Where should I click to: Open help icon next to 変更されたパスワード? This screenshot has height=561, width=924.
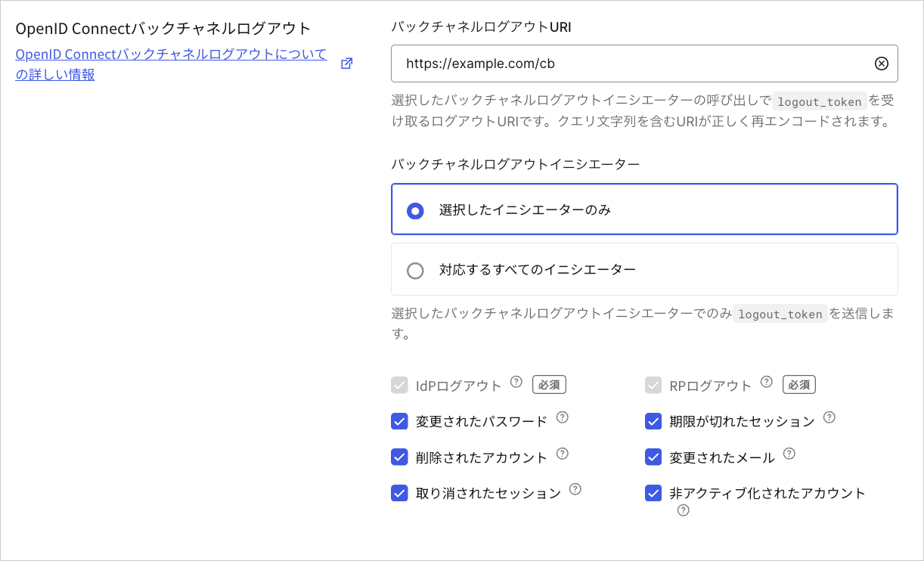tap(562, 417)
